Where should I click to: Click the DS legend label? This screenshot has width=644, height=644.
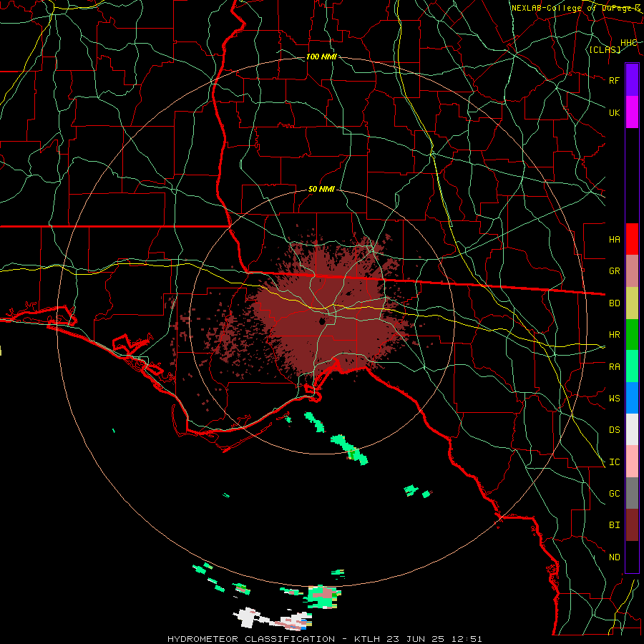coord(614,430)
